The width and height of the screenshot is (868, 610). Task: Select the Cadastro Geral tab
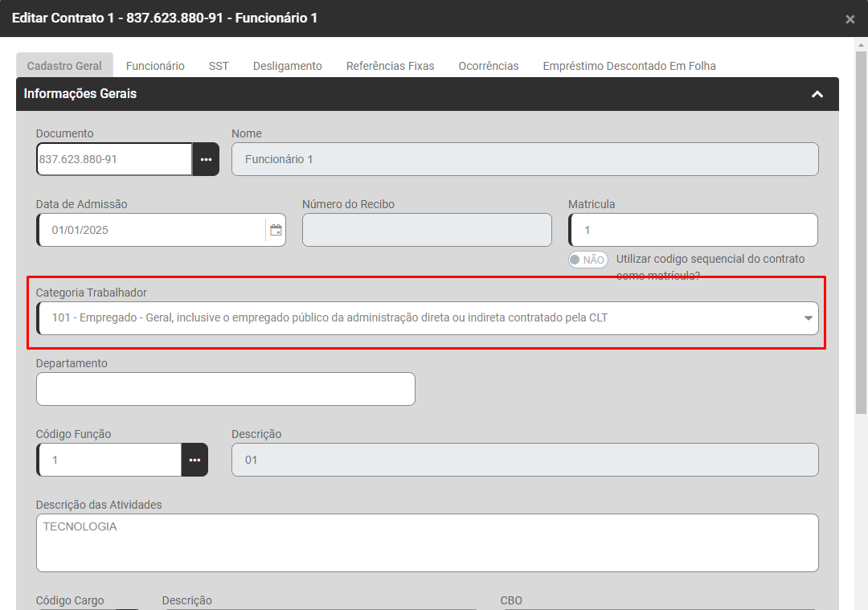64,66
